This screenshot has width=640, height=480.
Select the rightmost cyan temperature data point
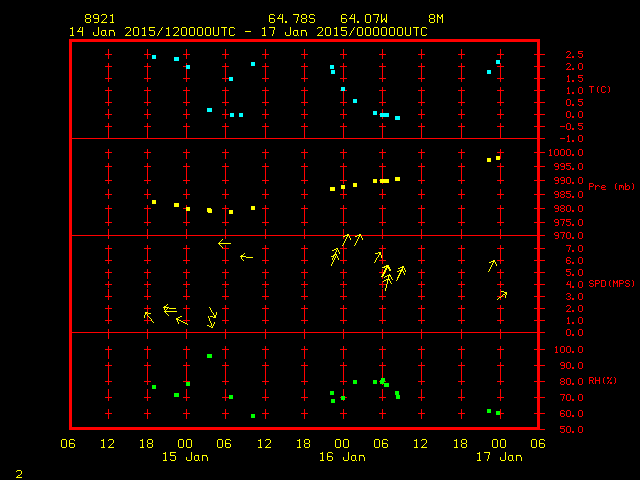[498, 62]
